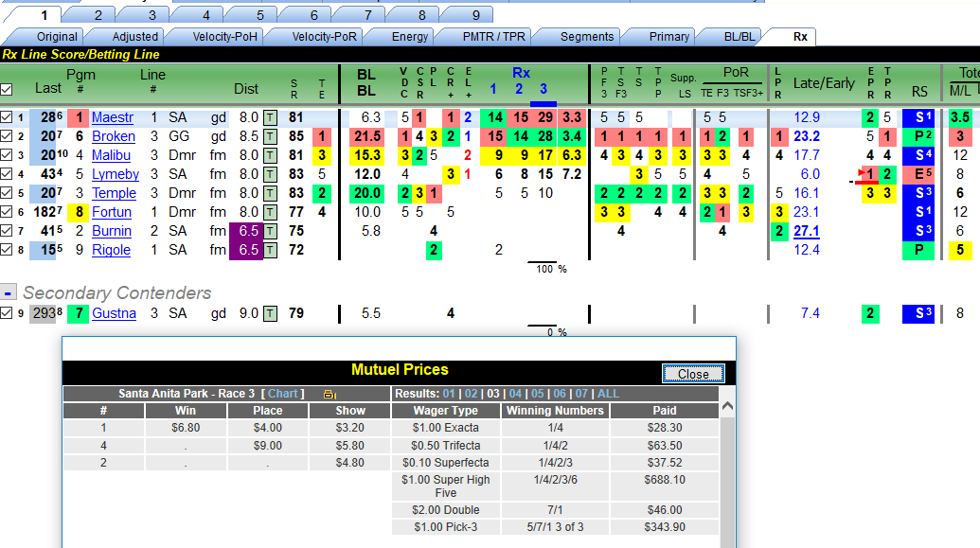The image size is (980, 548).
Task: Click the scroll-up arrow in Mutuel Prices
Action: (727, 406)
